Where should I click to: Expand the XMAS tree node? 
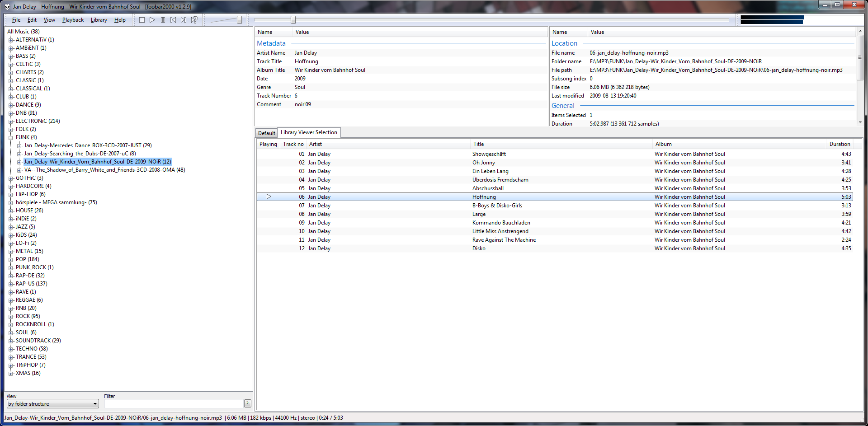pos(11,373)
